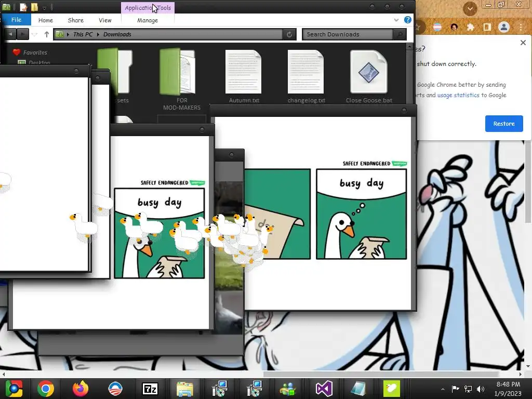This screenshot has height=399, width=532.
Task: Open the usage statistics link
Action: point(458,95)
